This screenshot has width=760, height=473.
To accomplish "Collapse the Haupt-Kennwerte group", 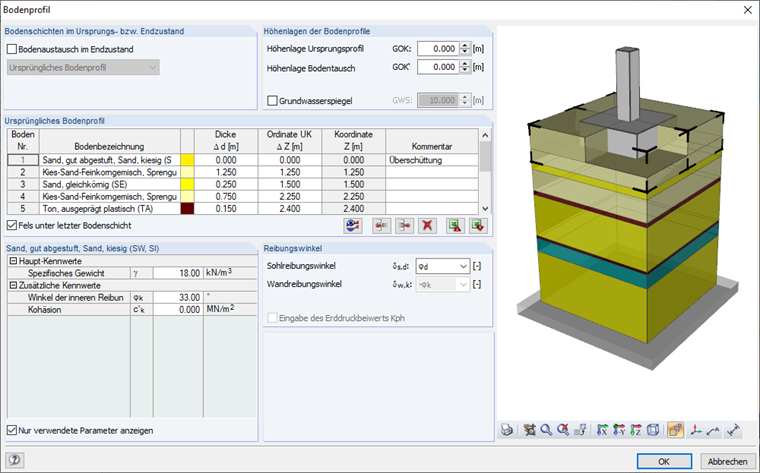I will click(13, 261).
